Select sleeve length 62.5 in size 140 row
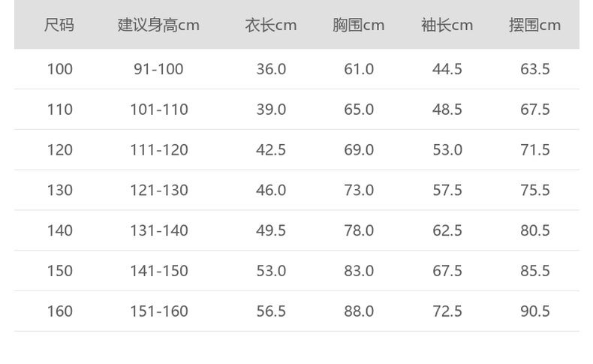This screenshot has height=364, width=593. pyautogui.click(x=447, y=230)
